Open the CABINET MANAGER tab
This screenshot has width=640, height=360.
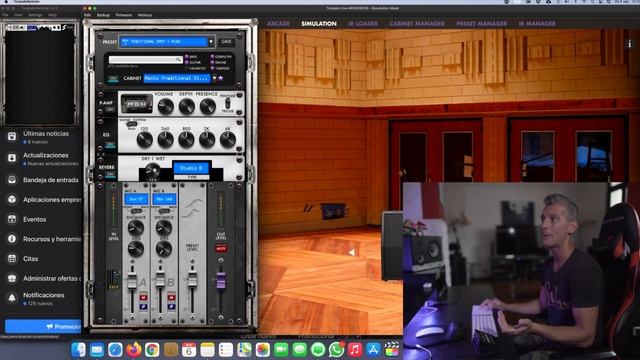[417, 24]
